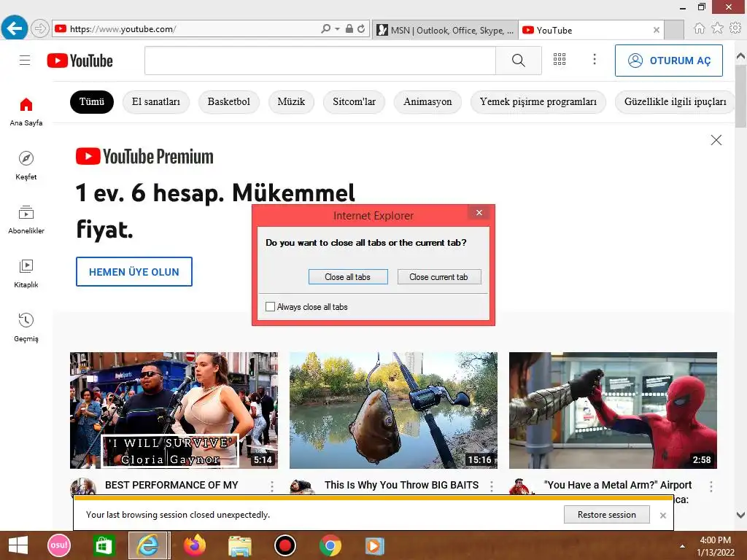Click the browser Home icon
Screen dimensions: 747x560
[x=699, y=28]
